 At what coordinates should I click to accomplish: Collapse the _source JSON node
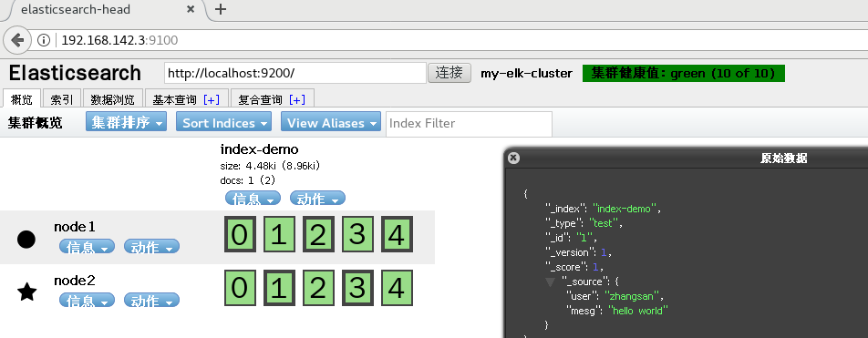click(551, 282)
